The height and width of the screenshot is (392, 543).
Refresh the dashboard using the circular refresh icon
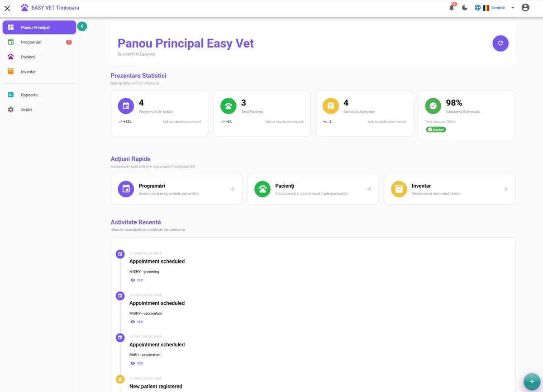click(x=500, y=43)
